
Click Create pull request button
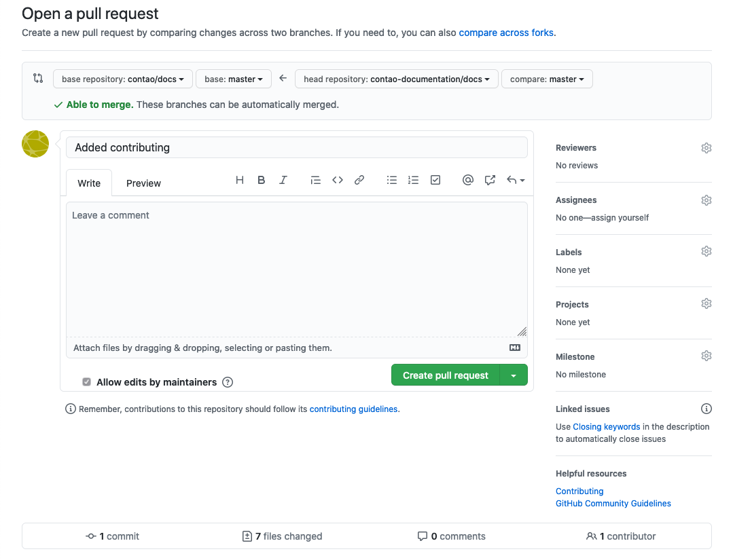click(x=446, y=375)
